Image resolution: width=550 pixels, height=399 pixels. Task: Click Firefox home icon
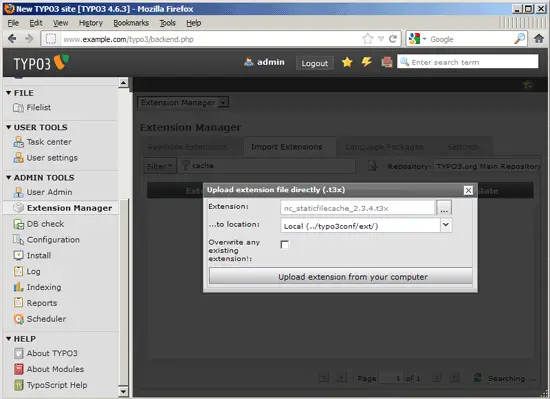[539, 39]
